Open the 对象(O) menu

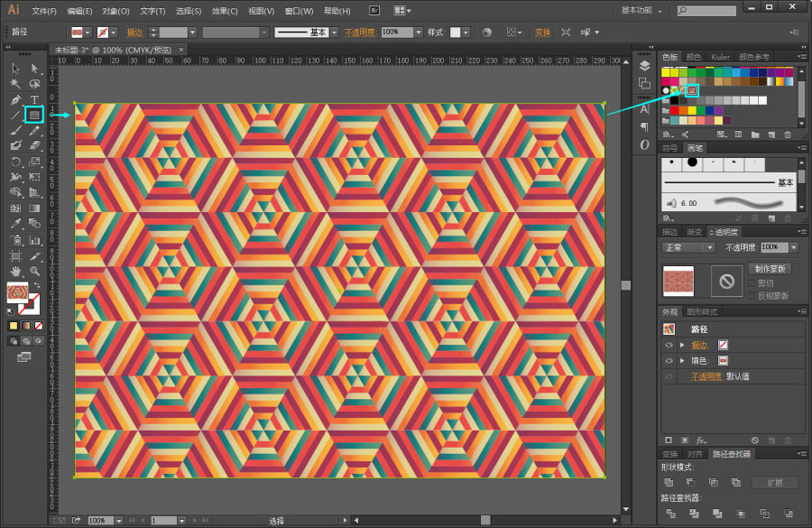tap(115, 11)
